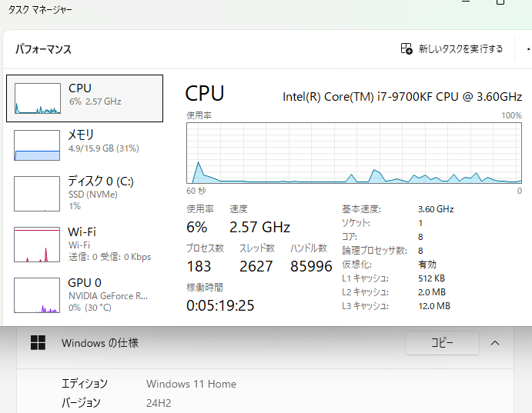Screen dimensions: 532x413
Task: Select the CPU entry in sidebar
Action: pyautogui.click(x=85, y=98)
